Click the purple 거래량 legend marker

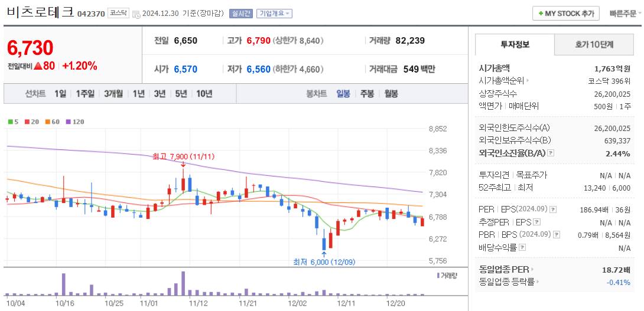click(x=438, y=275)
